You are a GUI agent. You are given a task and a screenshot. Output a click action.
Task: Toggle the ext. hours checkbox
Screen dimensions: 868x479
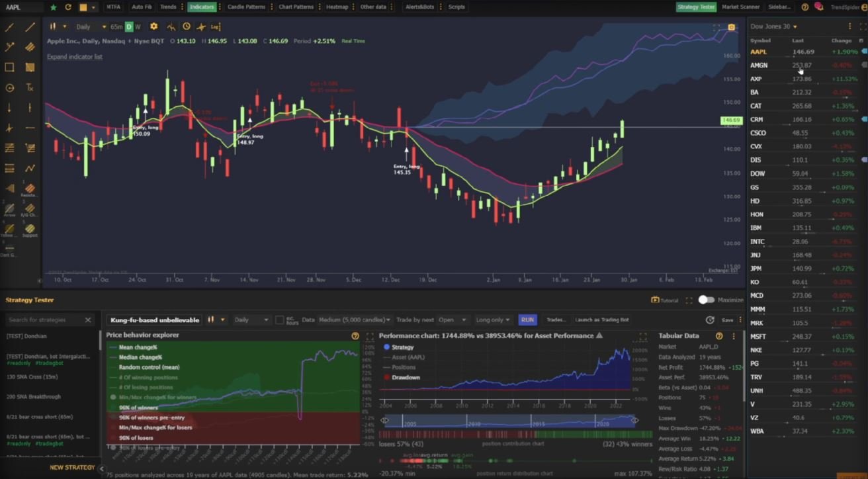pos(279,320)
